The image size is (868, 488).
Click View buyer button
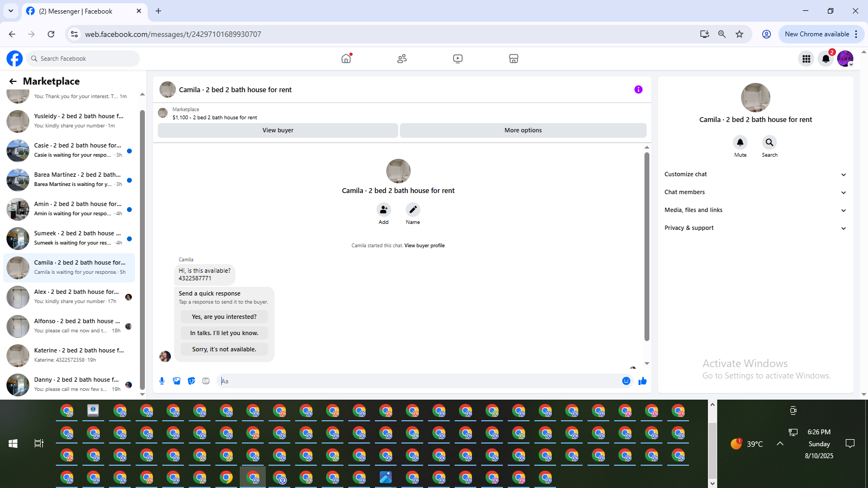[x=278, y=130]
